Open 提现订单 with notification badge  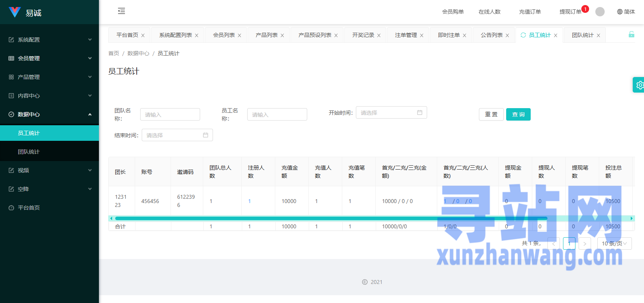point(570,12)
